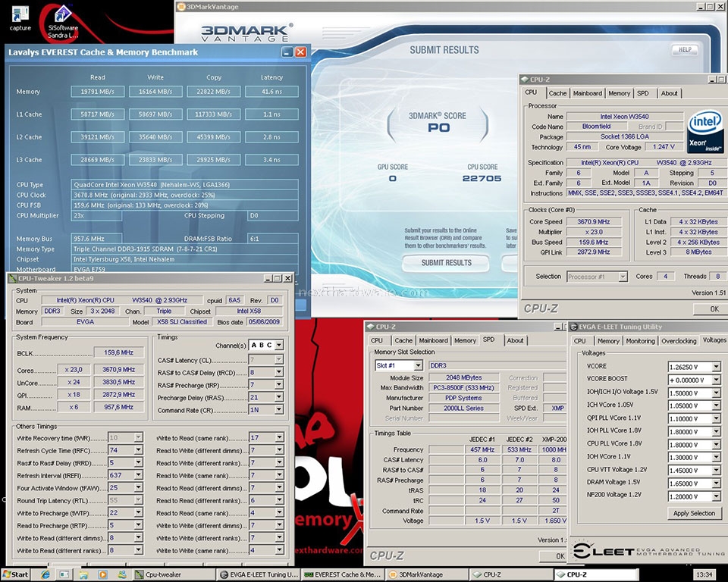Click the CPU-Tweaker title bar icon

click(13, 278)
